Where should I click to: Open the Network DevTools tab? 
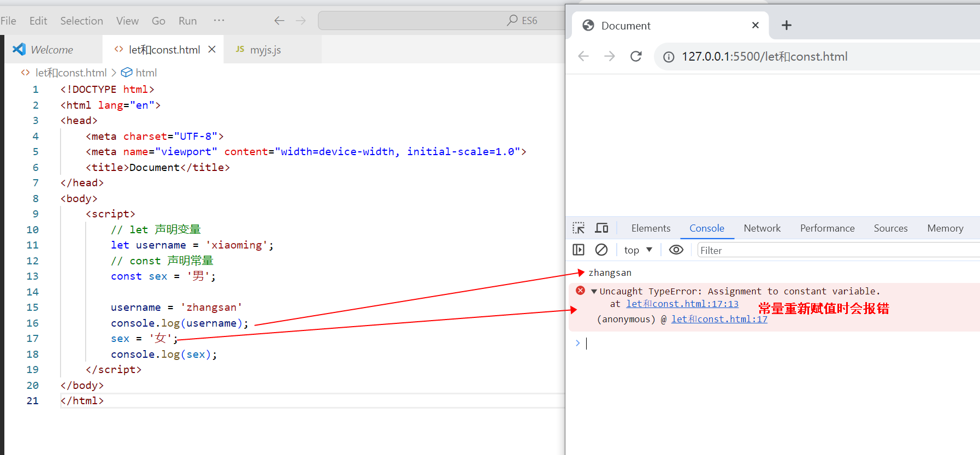[762, 228]
